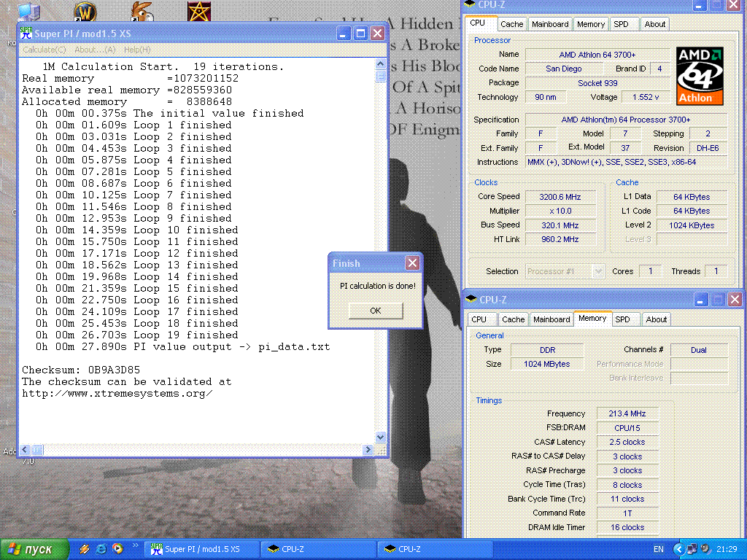
Task: Click Super PI horizontal scrollbar left arrow
Action: click(x=26, y=449)
